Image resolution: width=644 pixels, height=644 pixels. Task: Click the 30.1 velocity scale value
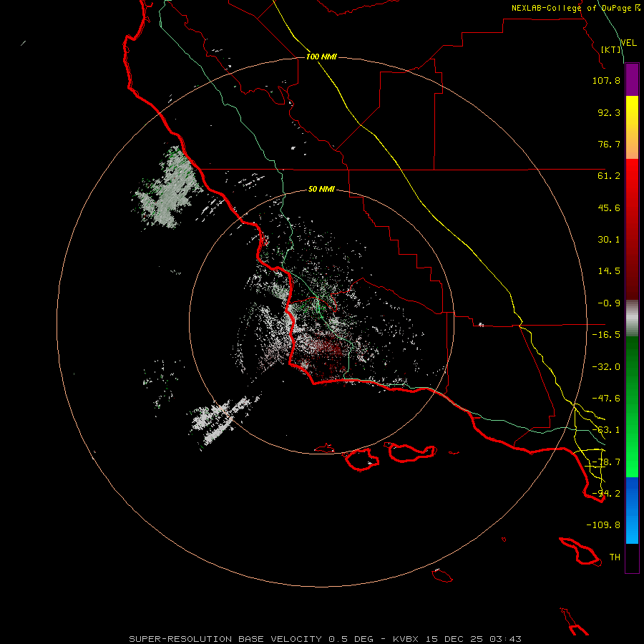(x=609, y=240)
